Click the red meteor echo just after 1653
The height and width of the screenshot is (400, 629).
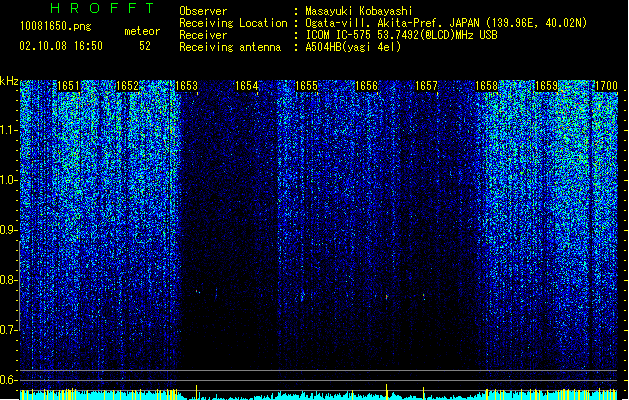[x=197, y=291]
